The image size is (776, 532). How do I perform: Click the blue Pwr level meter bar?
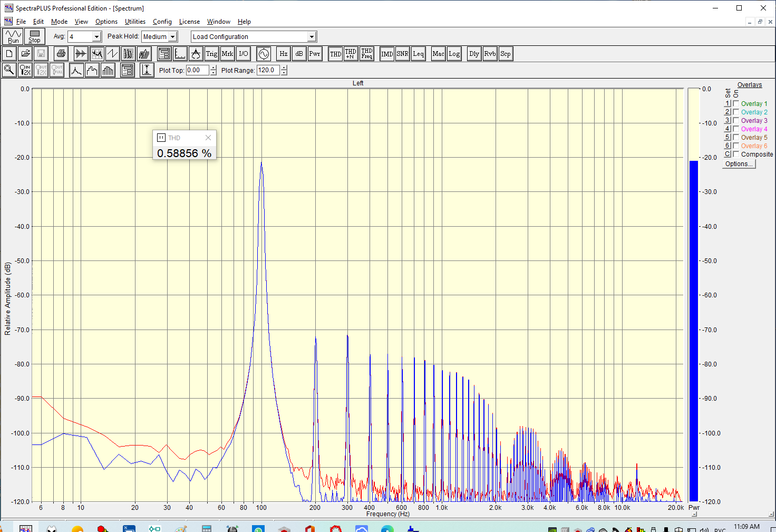click(x=694, y=331)
